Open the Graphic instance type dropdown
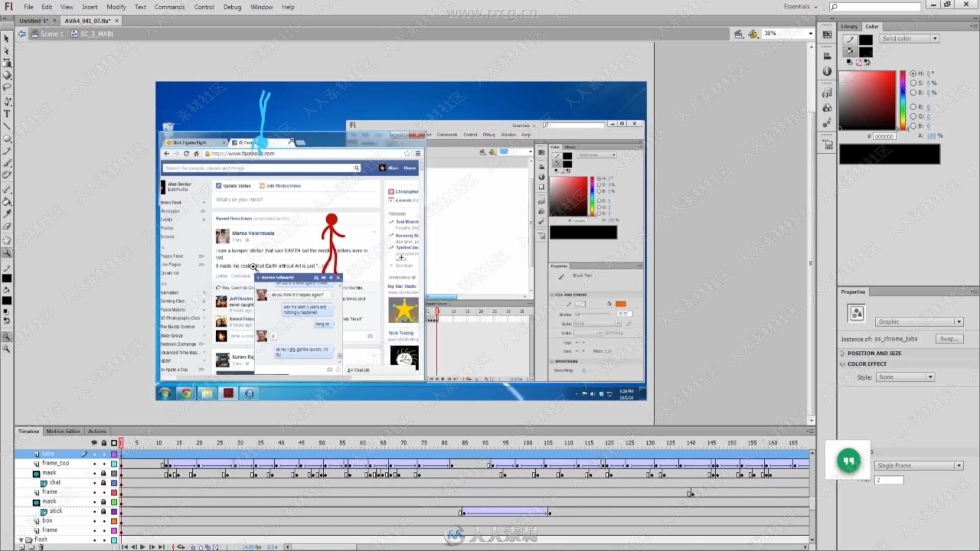The image size is (980, 551). (x=919, y=322)
